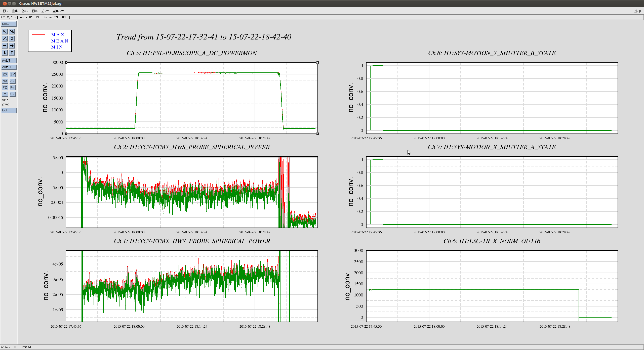Screen dimensions: 644x350
Task: Move plot up with up arrow icon
Action: (x=12, y=53)
